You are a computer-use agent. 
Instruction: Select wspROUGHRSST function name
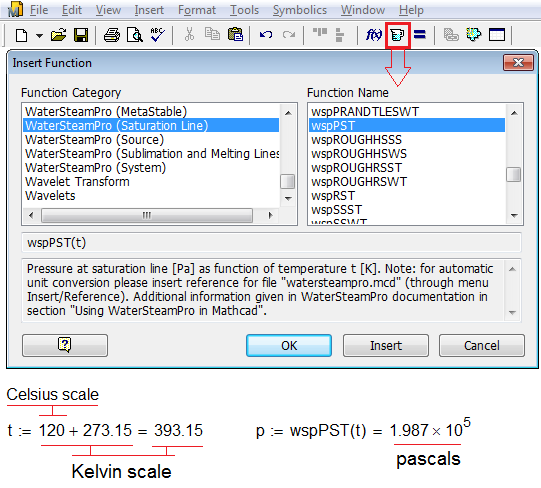407,167
